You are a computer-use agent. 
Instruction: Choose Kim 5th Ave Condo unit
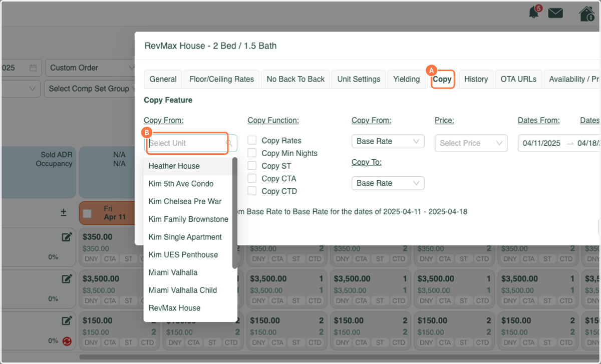pos(188,184)
